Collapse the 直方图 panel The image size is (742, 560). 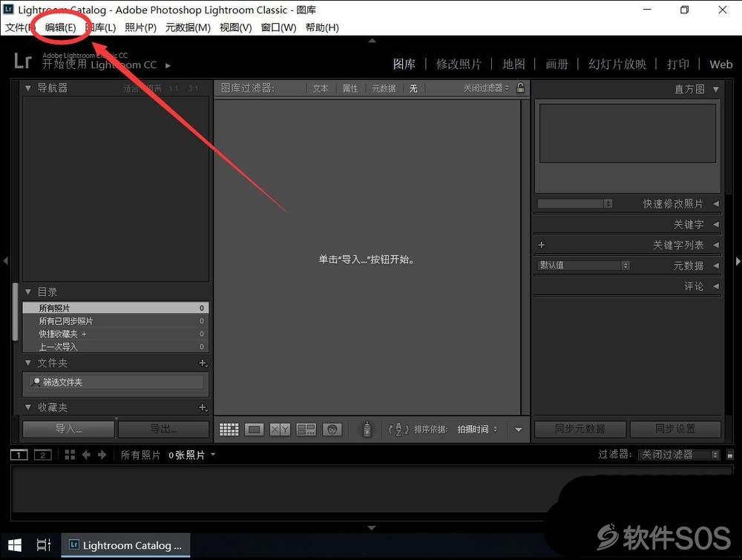click(715, 89)
